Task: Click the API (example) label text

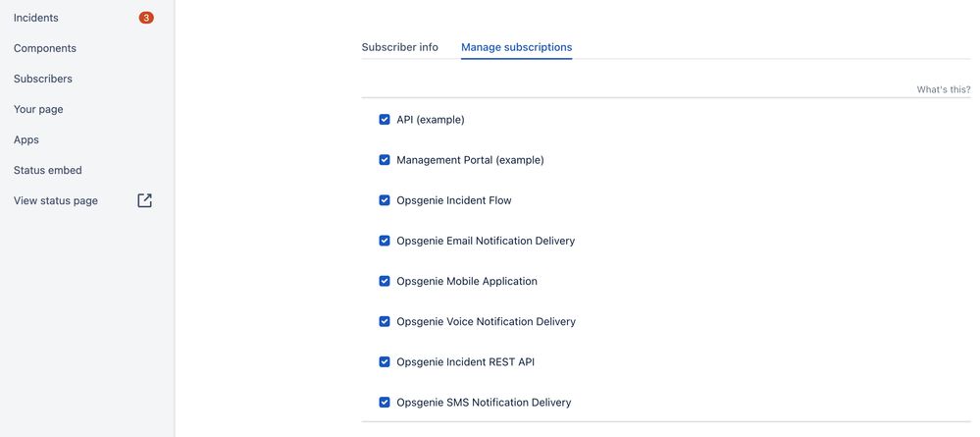Action: (x=431, y=120)
